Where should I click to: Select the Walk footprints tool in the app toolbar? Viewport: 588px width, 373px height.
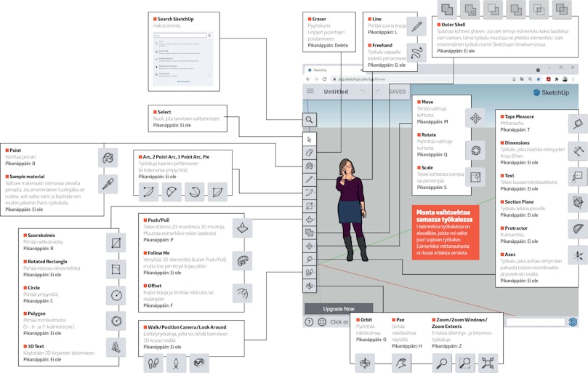pyautogui.click(x=310, y=273)
